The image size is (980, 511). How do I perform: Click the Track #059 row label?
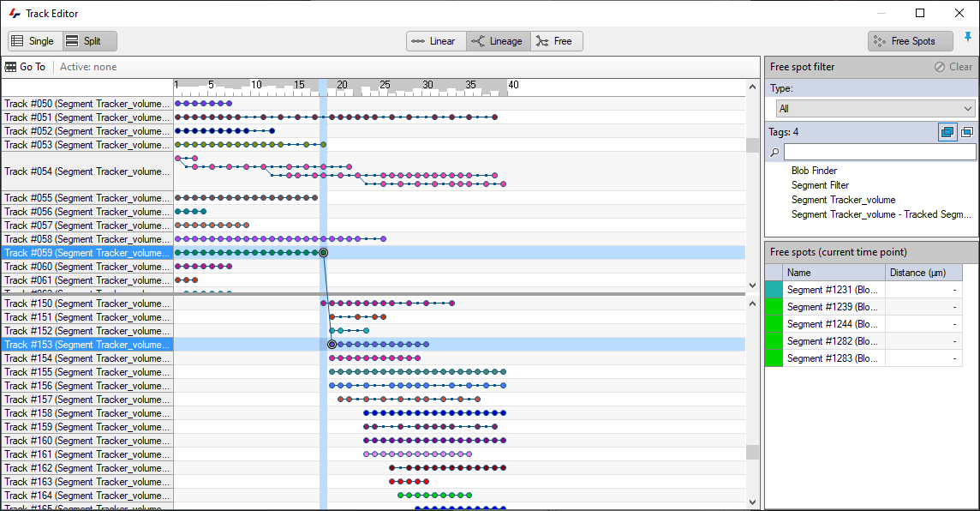pos(86,252)
